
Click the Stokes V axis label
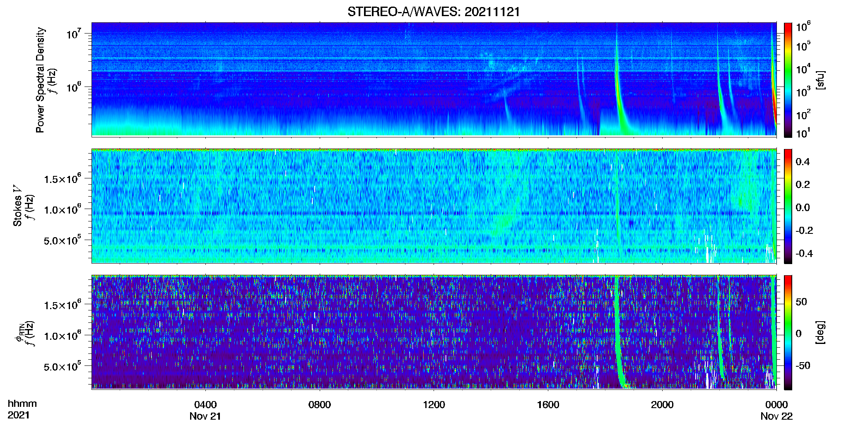pos(17,205)
